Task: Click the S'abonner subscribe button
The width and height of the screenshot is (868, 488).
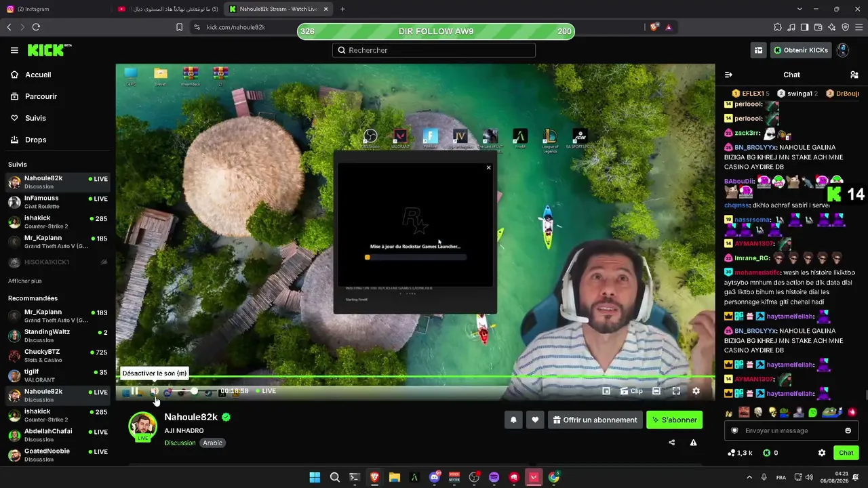Action: [675, 420]
